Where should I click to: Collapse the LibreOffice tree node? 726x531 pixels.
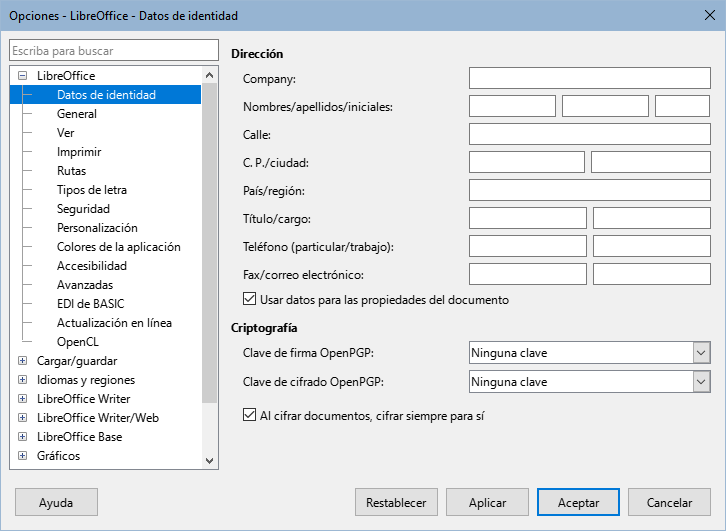tap(22, 75)
